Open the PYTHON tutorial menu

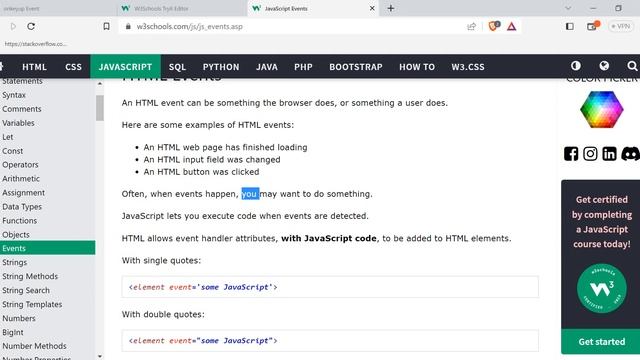pyautogui.click(x=221, y=67)
